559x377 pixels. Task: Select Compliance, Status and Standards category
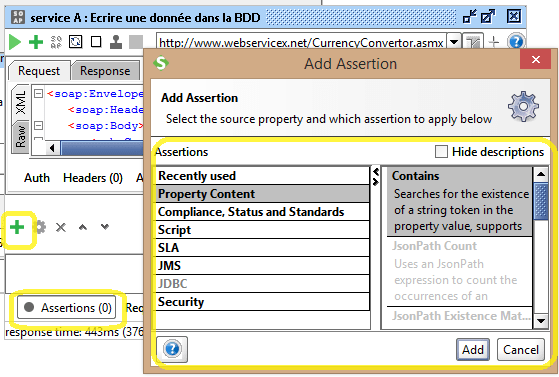click(262, 212)
